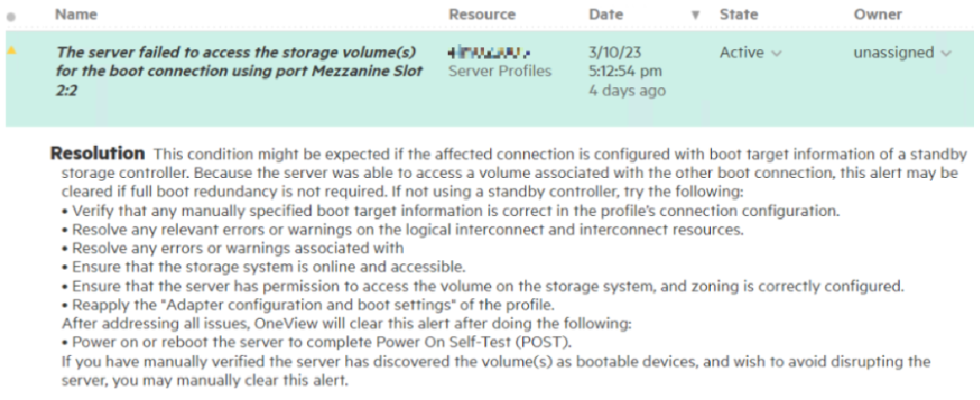Click the Server Profiles resource label
The width and height of the screenshot is (980, 400).
click(x=499, y=71)
